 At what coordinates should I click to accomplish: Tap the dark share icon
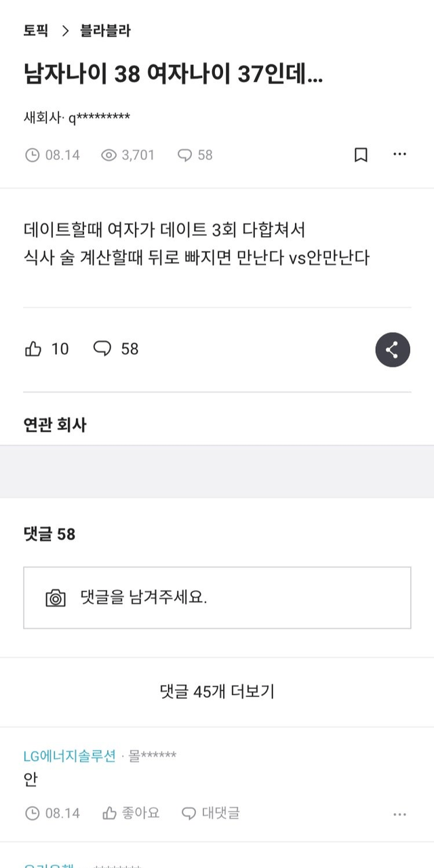click(393, 350)
